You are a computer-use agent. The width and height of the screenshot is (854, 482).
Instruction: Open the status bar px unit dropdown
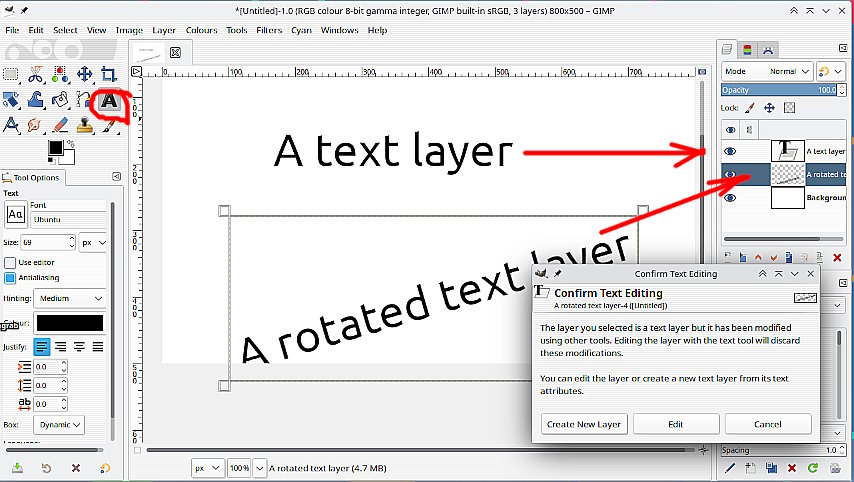(x=208, y=468)
